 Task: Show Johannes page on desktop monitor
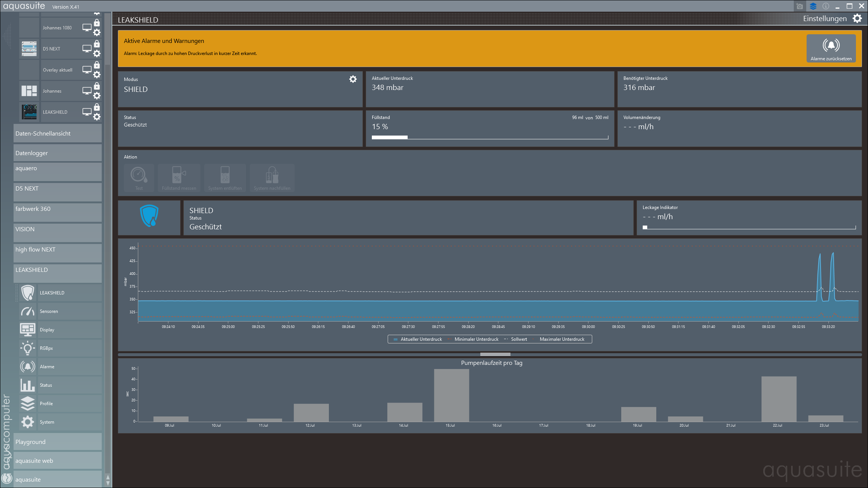tap(87, 91)
